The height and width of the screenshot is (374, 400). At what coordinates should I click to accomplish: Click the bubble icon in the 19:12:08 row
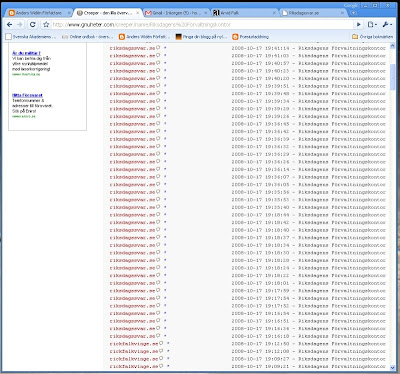(x=161, y=351)
